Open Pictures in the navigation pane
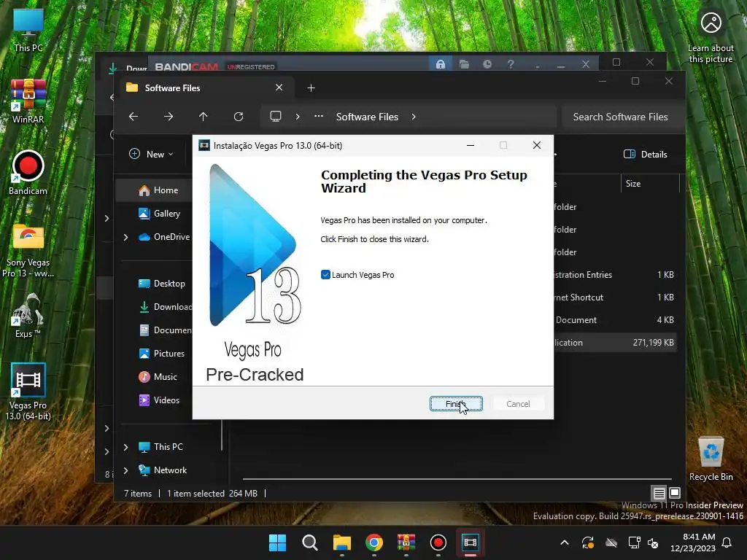This screenshot has width=747, height=560. (161, 354)
